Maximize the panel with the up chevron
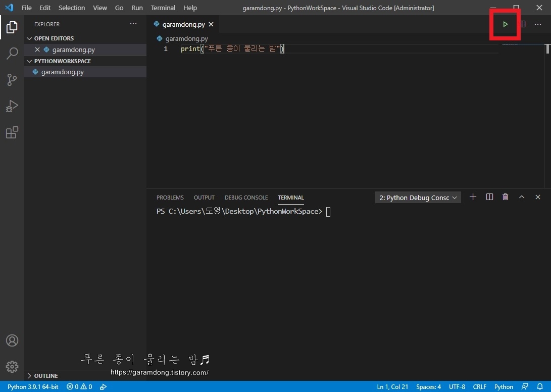Screen dimensions: 551x392 pos(522,197)
